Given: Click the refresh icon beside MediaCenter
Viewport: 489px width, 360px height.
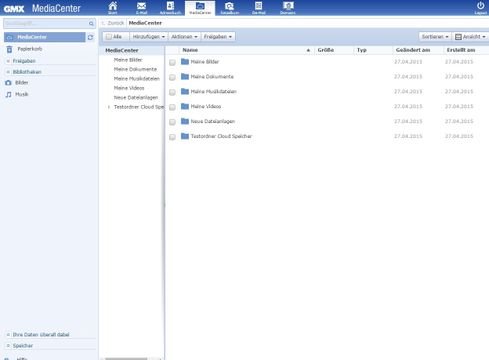Looking at the screenshot, I should click(90, 37).
